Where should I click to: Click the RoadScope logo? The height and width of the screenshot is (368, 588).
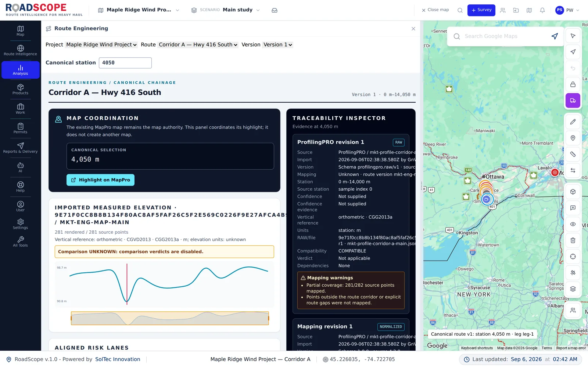tap(44, 10)
